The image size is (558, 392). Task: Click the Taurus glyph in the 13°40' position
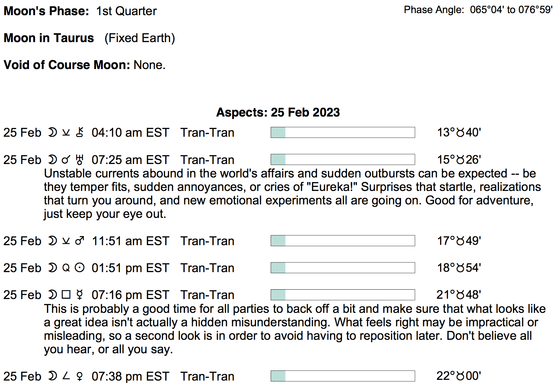click(460, 132)
